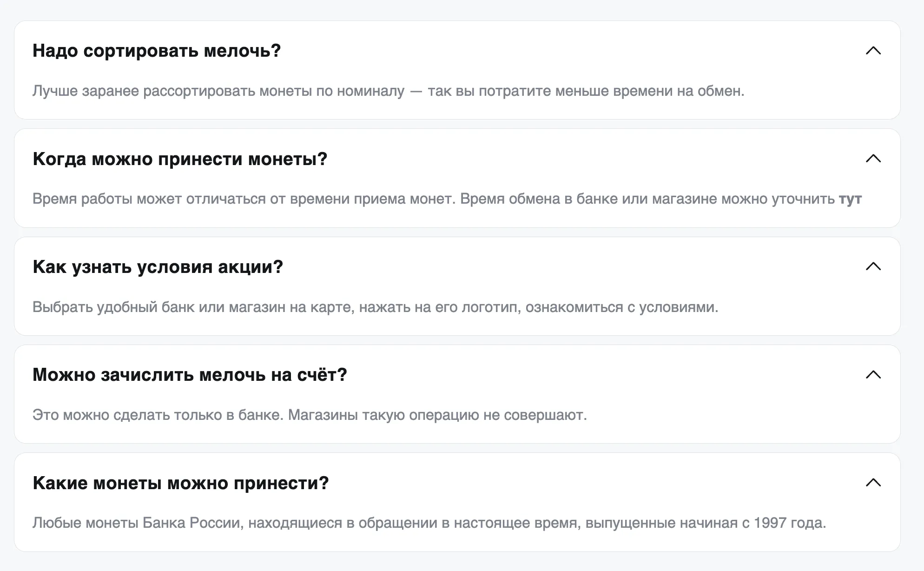Toggle chevron of "Какие монеты можно принести?"
This screenshot has width=924, height=571.
click(x=873, y=483)
